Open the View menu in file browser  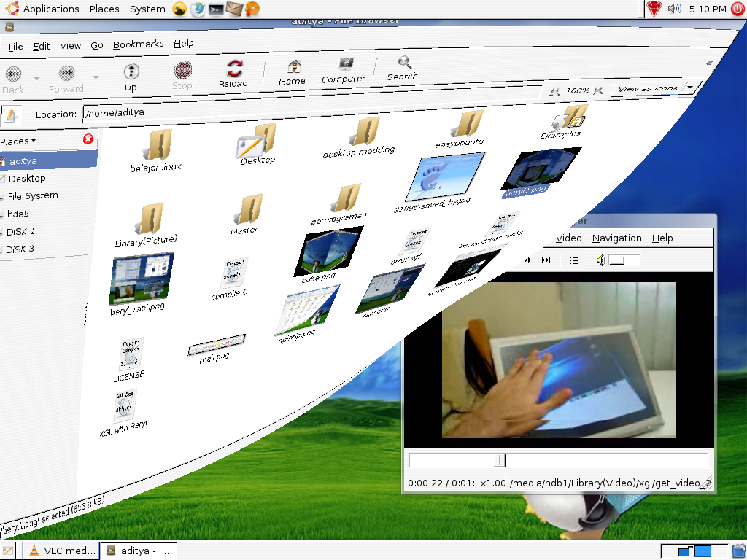71,46
